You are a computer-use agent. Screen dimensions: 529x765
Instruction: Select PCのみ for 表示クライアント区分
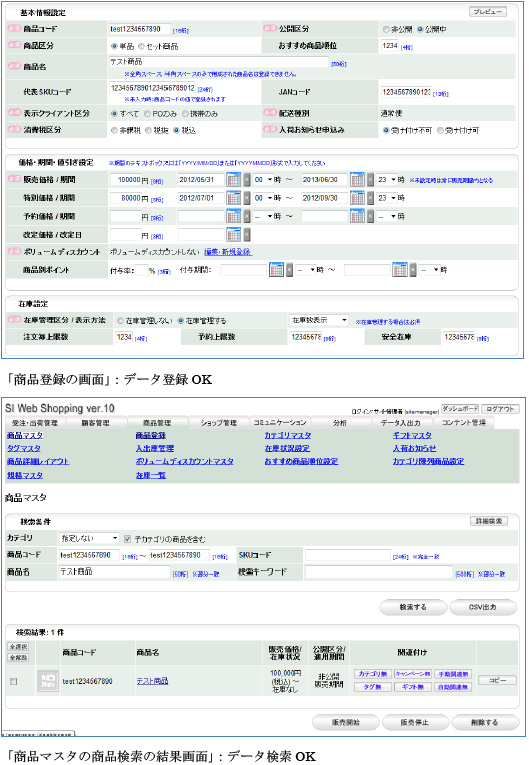click(147, 114)
